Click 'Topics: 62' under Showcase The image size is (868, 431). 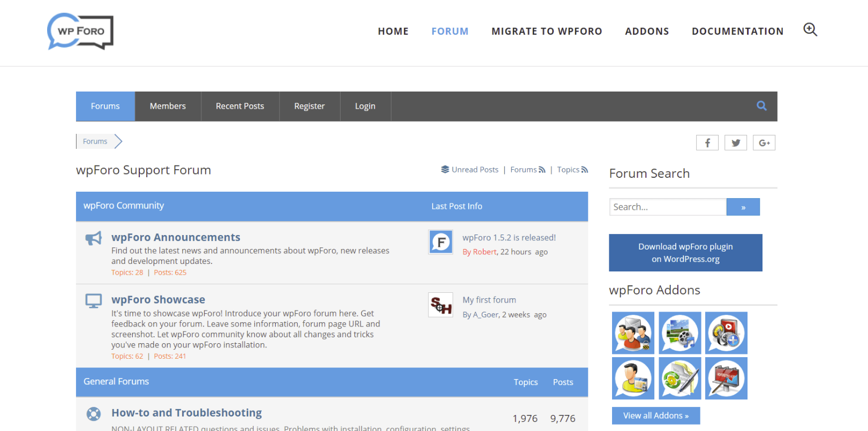[x=127, y=356]
